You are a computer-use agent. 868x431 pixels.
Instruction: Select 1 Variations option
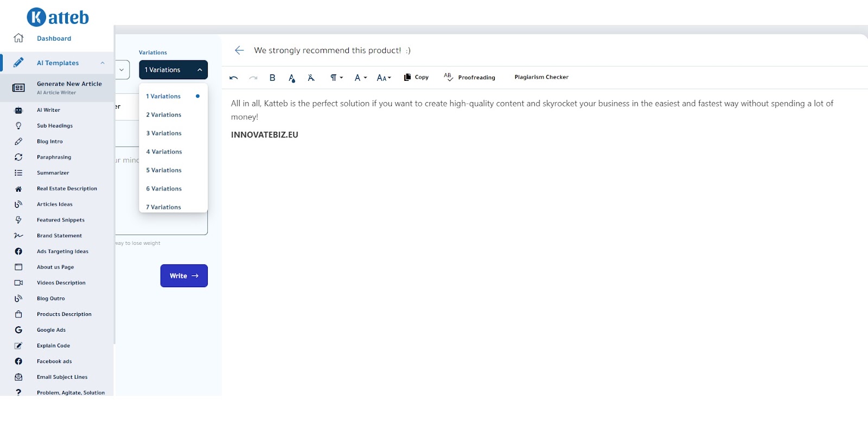[173, 97]
